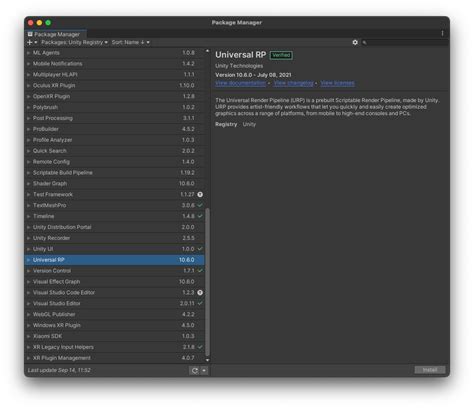Click the View changelog link
Screen dimensions: 474x409
pyautogui.click(x=293, y=83)
